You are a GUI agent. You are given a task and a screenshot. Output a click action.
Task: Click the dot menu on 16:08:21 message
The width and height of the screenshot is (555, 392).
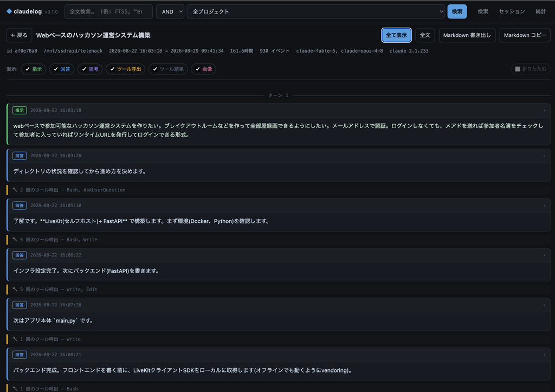tap(544, 355)
